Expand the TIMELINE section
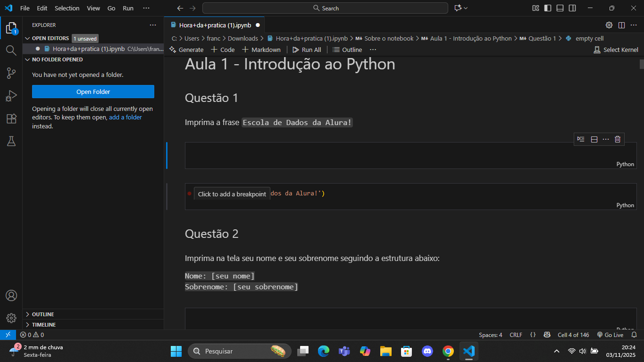The image size is (644, 362). pyautogui.click(x=43, y=324)
